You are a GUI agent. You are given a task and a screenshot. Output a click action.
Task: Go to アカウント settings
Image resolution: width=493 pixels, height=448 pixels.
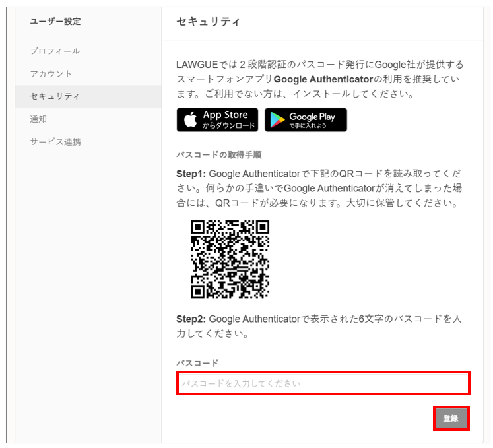point(51,73)
